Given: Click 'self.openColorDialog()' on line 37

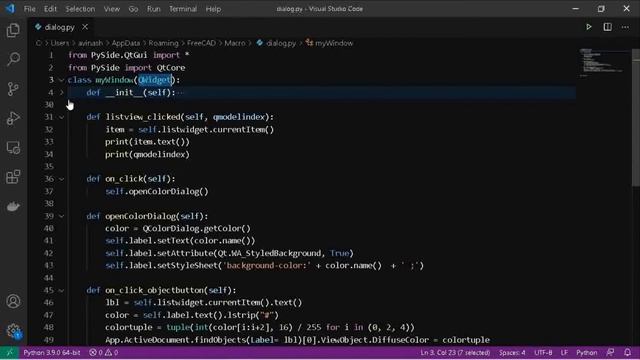Looking at the screenshot, I should click(157, 191).
